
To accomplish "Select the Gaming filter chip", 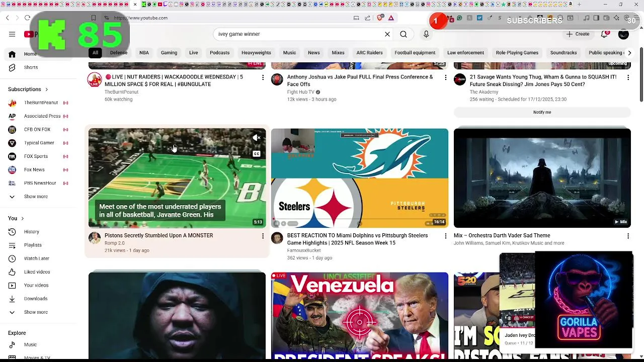I will pos(169,53).
